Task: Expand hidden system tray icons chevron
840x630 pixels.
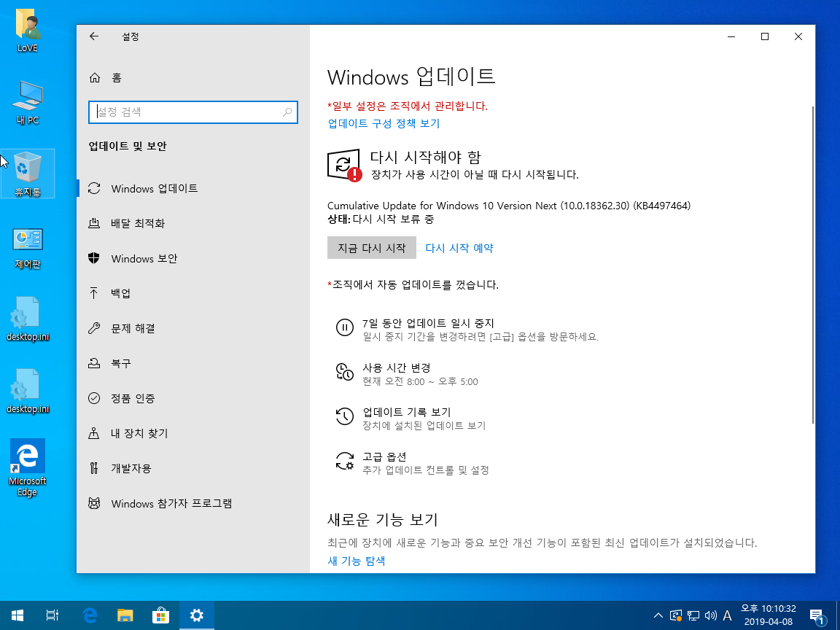Action: pos(658,615)
